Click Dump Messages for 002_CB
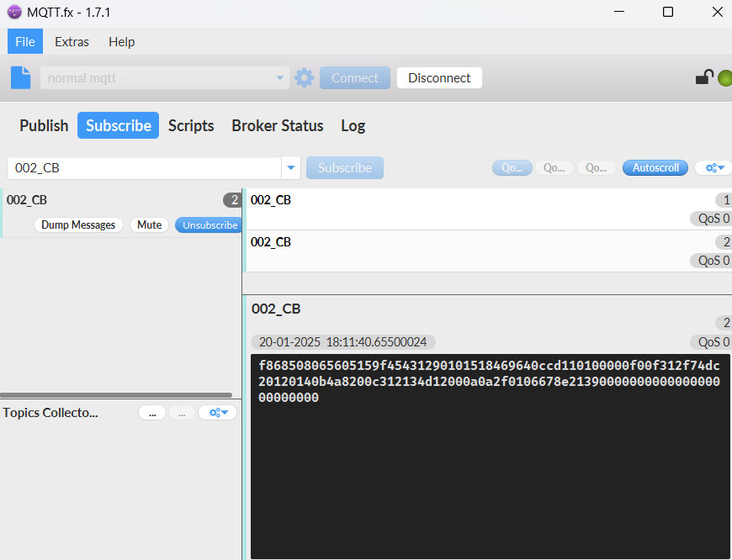 78,225
